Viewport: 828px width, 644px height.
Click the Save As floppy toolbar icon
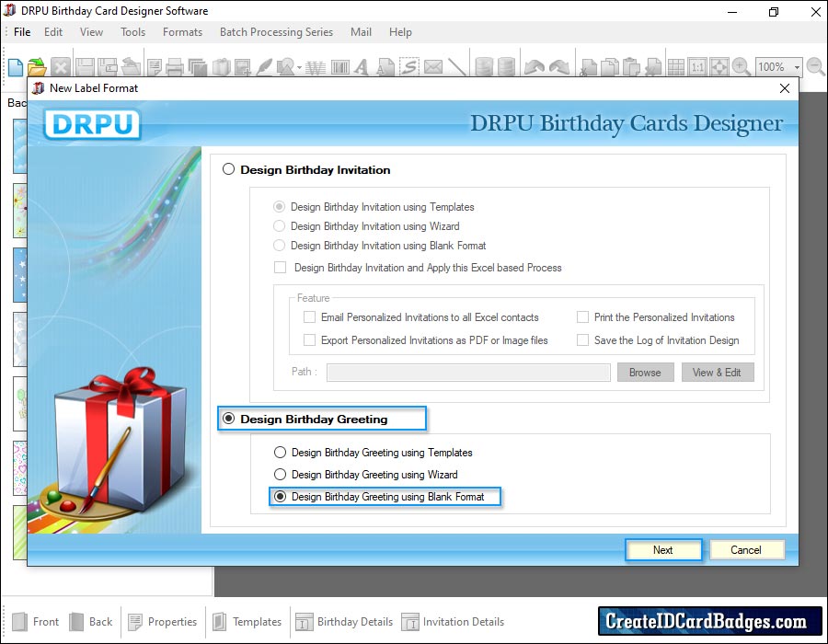tap(108, 67)
